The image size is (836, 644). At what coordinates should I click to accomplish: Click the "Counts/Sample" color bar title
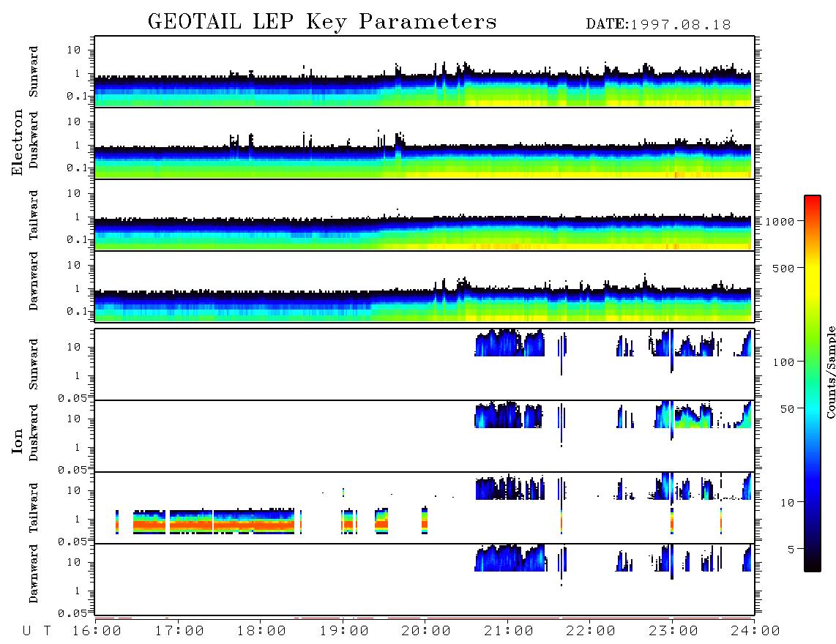tap(830, 372)
